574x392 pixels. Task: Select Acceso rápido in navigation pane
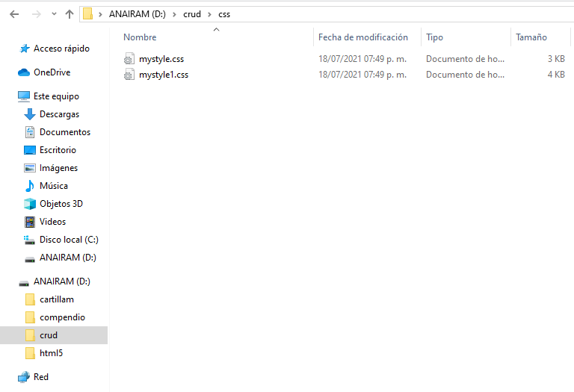point(61,49)
